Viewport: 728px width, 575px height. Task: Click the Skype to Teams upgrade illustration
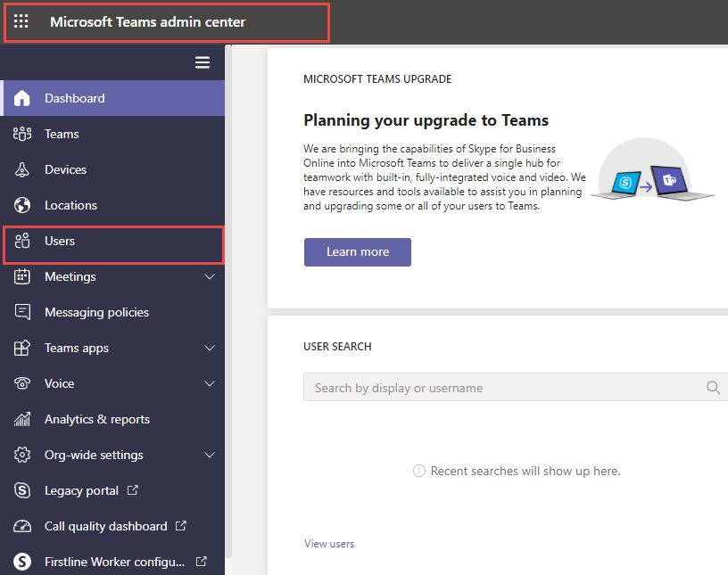coord(652,169)
